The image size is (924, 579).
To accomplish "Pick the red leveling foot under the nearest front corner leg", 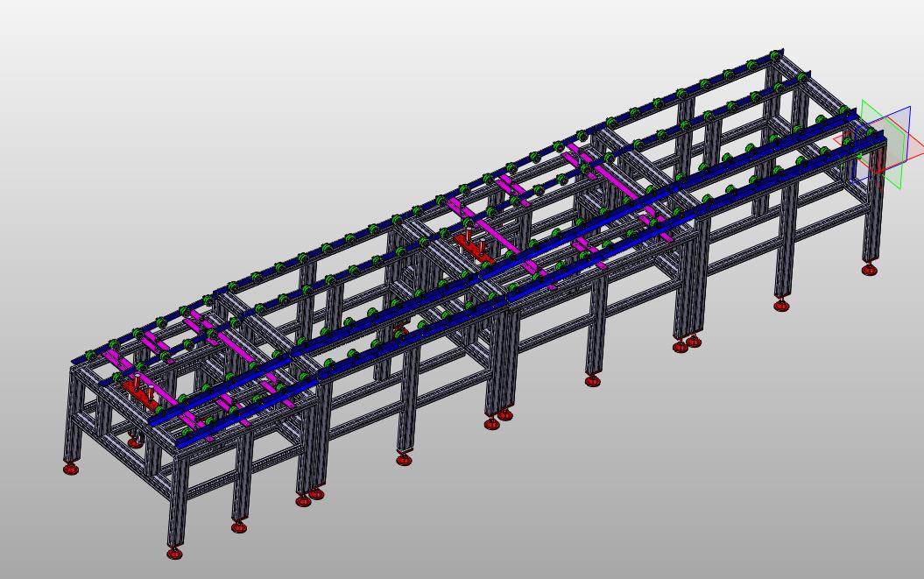I will (x=174, y=553).
